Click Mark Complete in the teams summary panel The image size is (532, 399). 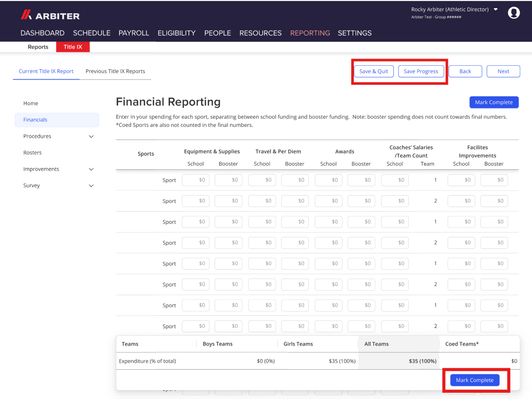(474, 380)
